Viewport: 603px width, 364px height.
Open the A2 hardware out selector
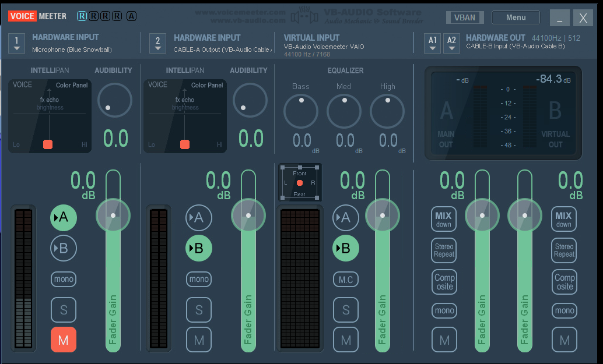(451, 43)
